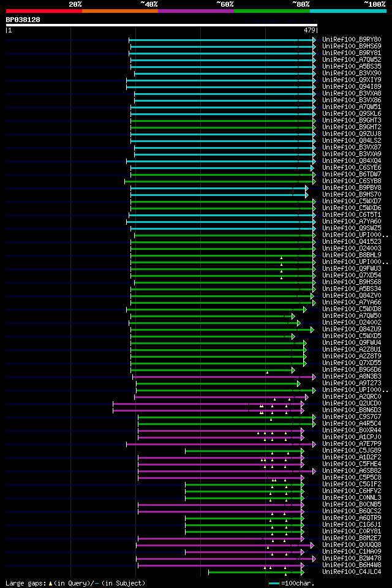The height and width of the screenshot is (588, 392).
Task: Click the cyan ~100% identity legend segment
Action: [x=348, y=11]
